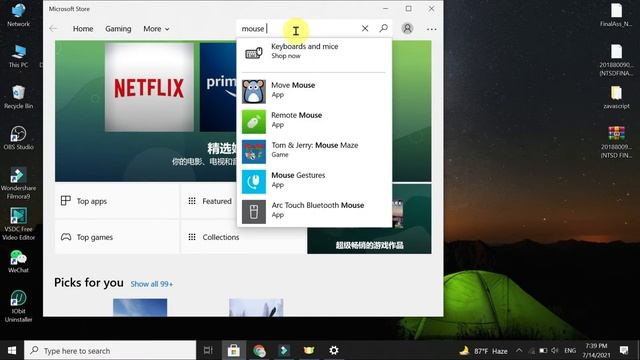Screen dimensions: 640x360
Task: Open Settings gear in taskbar
Action: tap(334, 350)
